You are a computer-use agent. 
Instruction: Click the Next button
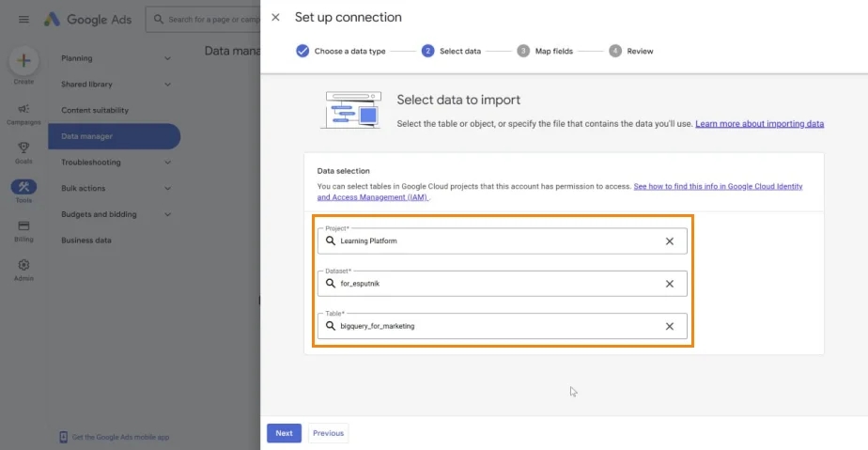click(284, 433)
